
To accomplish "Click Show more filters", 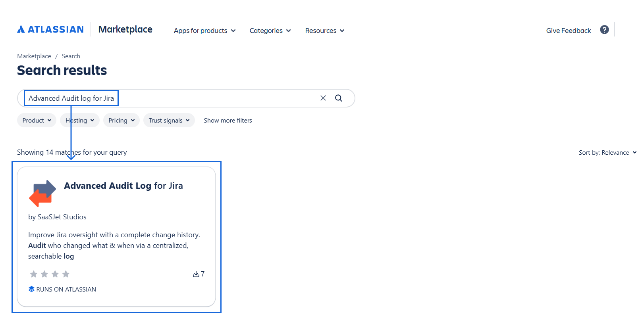I will [228, 120].
